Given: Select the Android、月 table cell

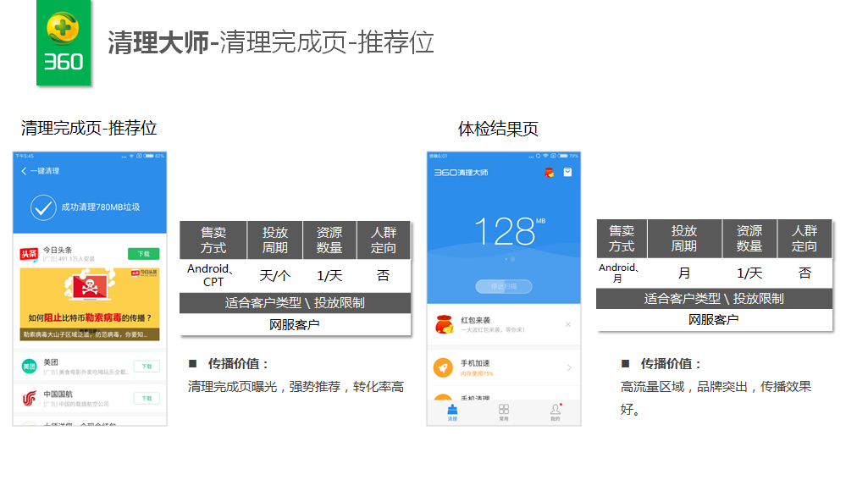Looking at the screenshot, I should tap(621, 273).
